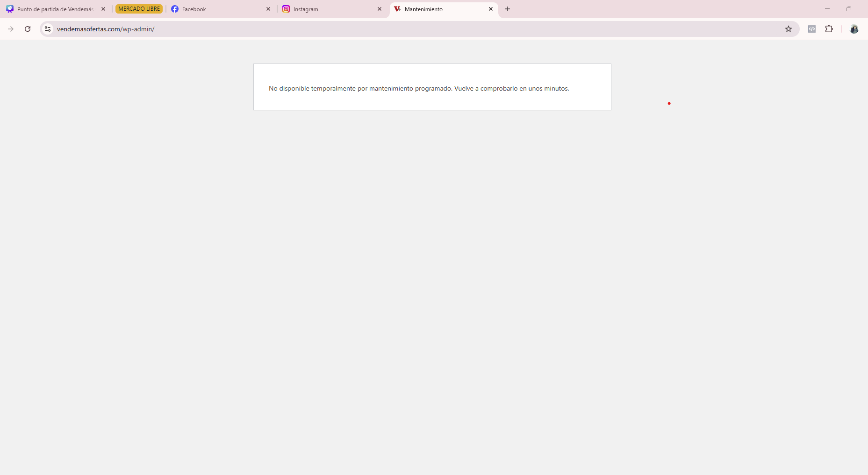Reload the maintenance page
The height and width of the screenshot is (475, 868).
pyautogui.click(x=28, y=29)
